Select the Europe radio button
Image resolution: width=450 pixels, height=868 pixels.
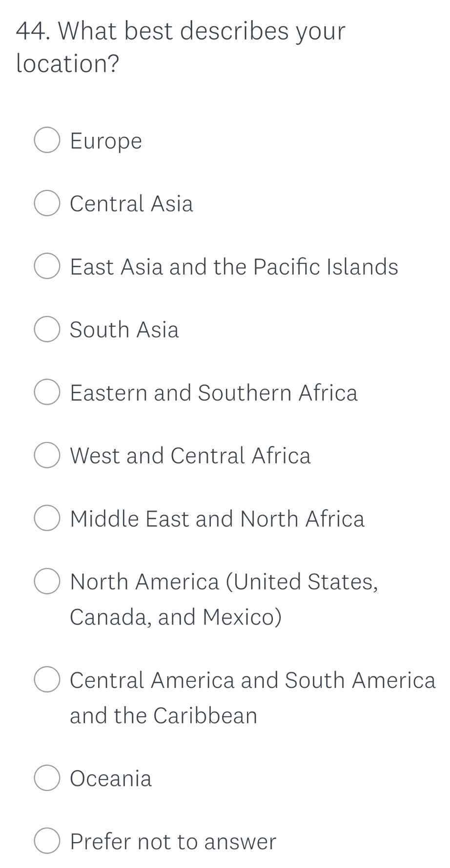(x=47, y=141)
